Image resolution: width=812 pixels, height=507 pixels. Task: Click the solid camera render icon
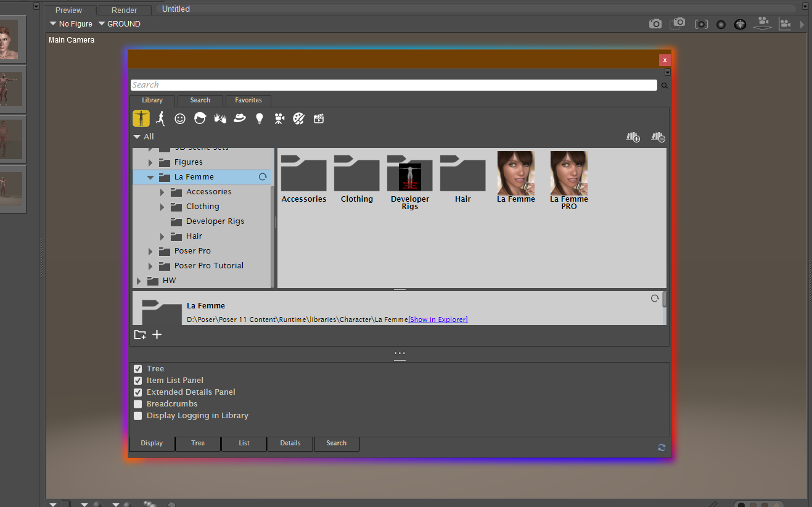[655, 24]
